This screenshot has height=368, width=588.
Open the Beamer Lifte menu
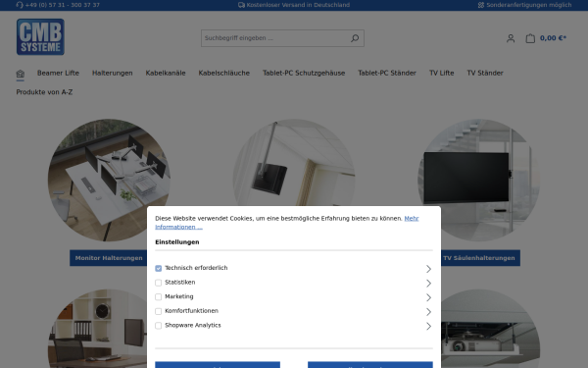point(58,73)
